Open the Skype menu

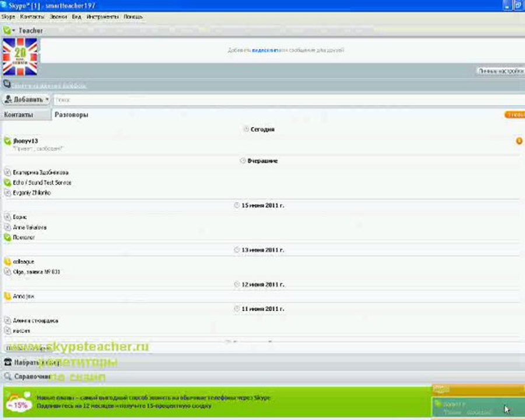[8, 16]
